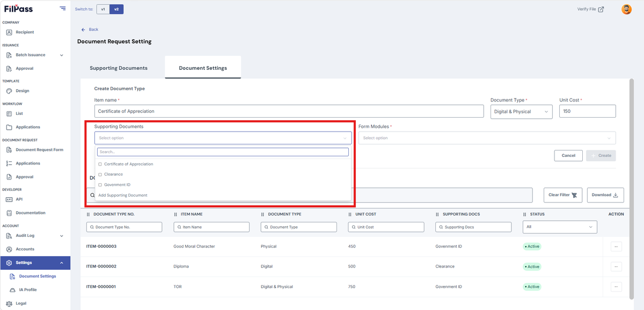Expand Audit Log chevron

(61, 236)
